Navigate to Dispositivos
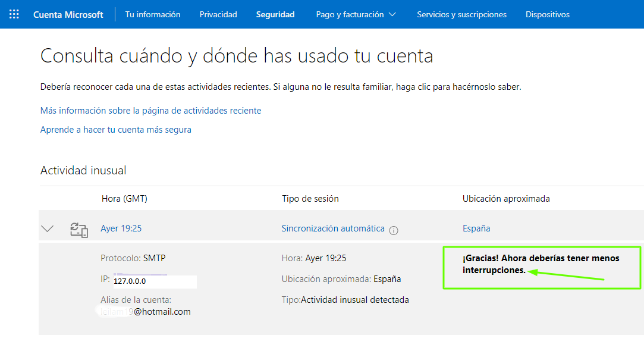Screen dimensions: 644x357 click(x=547, y=14)
